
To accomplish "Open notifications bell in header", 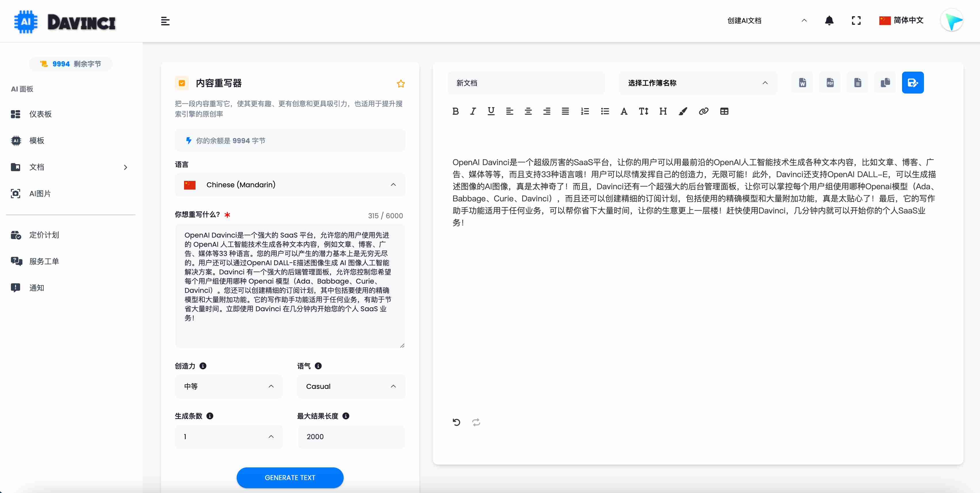I will coord(829,20).
